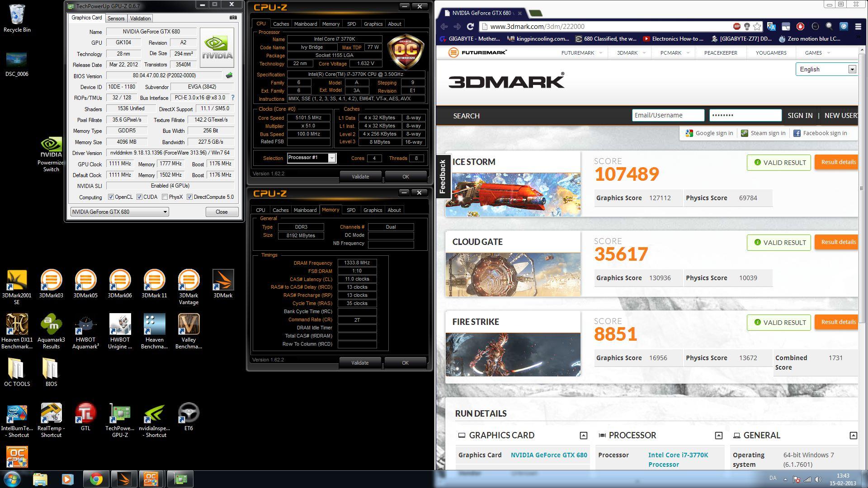
Task: Toggle the PhysX checkbox in GPU-Z
Action: tap(165, 197)
